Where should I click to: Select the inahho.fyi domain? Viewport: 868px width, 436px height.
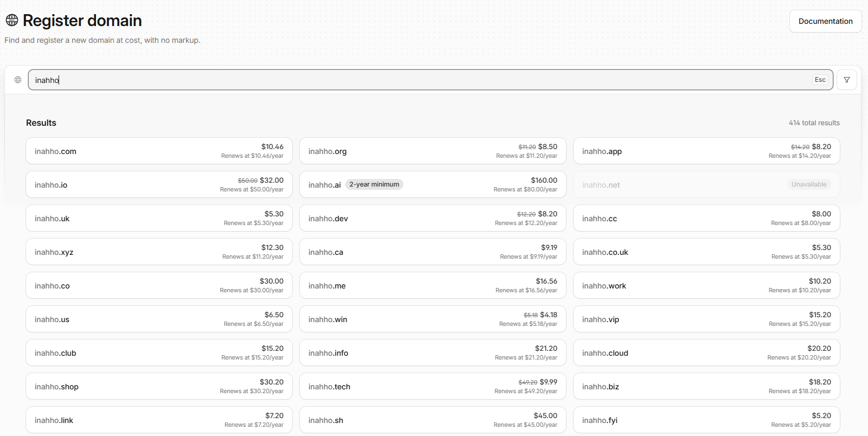tap(706, 420)
